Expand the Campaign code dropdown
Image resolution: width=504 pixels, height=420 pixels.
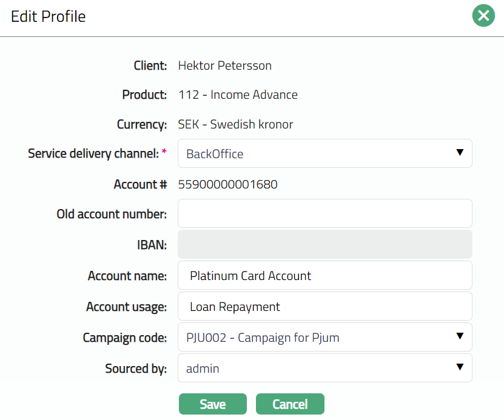(x=324, y=338)
